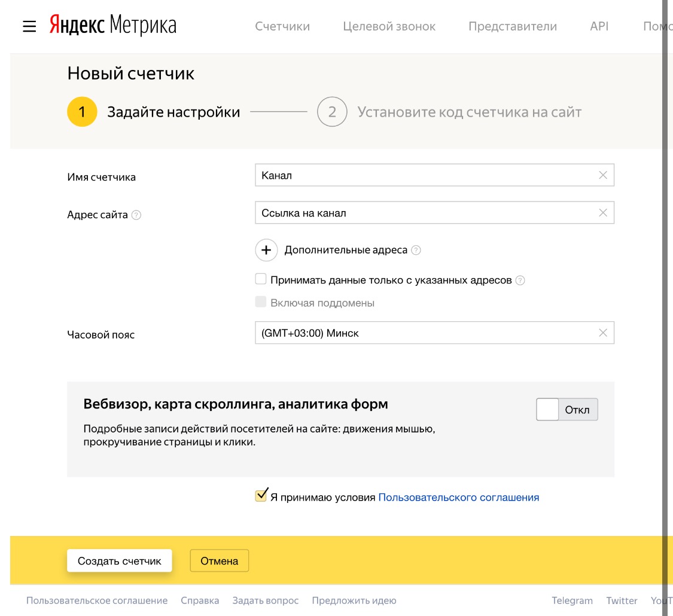
Task: Click into the Имя счетчика input field
Action: click(x=425, y=175)
